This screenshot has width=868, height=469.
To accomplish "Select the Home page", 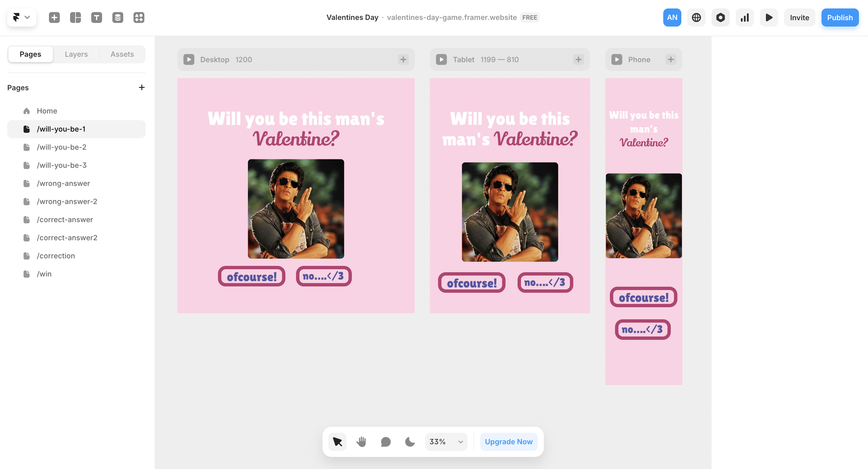I will click(76, 111).
